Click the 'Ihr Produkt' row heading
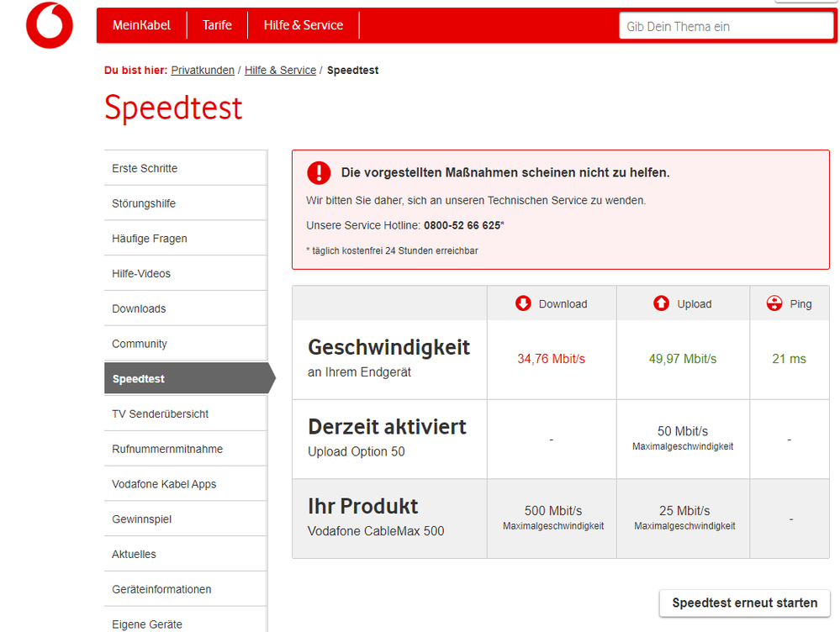Image resolution: width=840 pixels, height=632 pixels. 362,506
